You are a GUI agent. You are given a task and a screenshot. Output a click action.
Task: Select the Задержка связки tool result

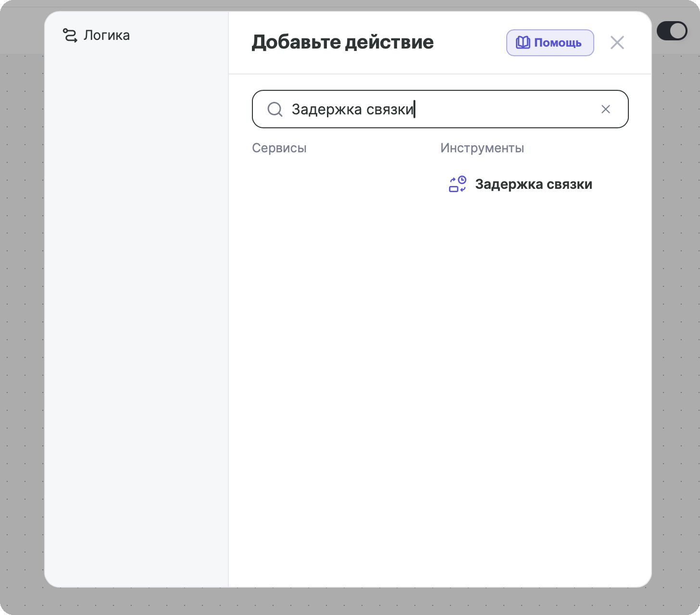520,184
